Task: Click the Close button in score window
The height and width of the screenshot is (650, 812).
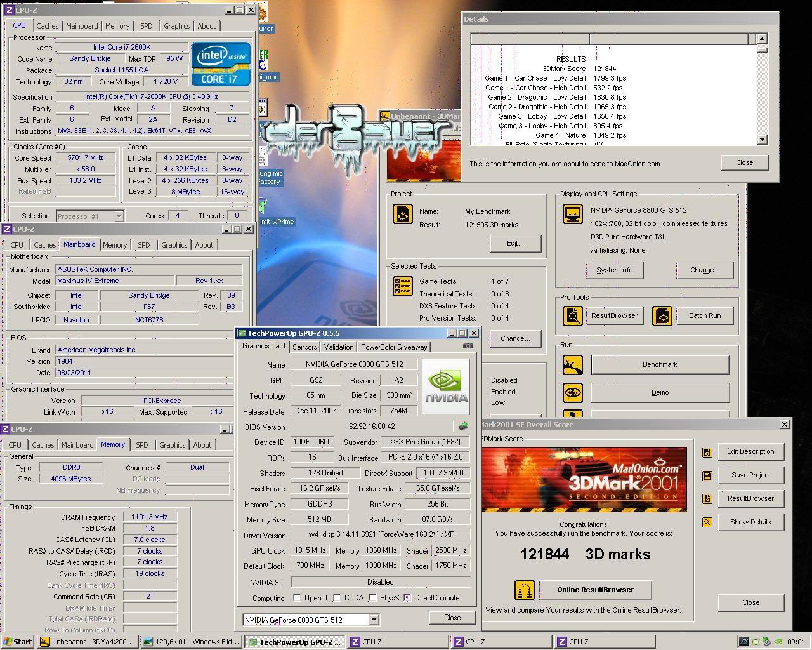Action: [751, 602]
